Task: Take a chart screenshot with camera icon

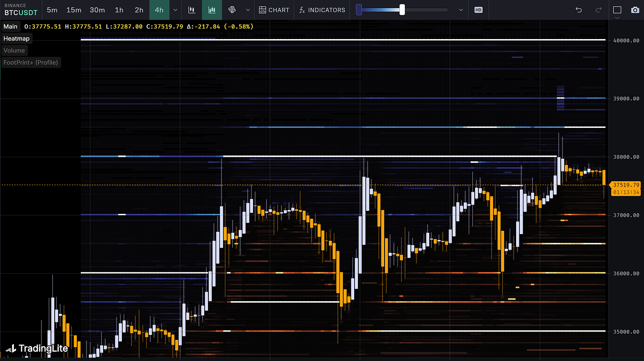Action: click(634, 10)
